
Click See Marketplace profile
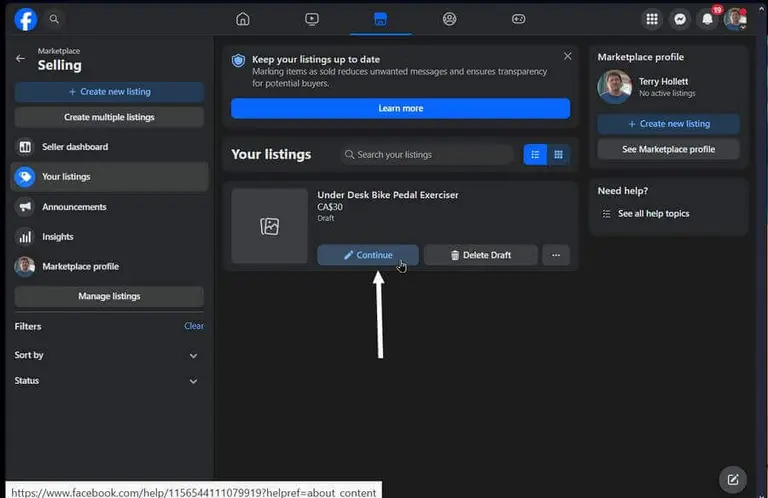[x=668, y=149]
